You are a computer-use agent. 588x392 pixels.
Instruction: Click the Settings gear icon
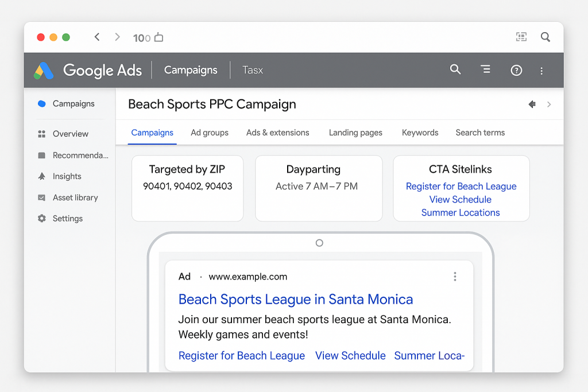pos(41,218)
